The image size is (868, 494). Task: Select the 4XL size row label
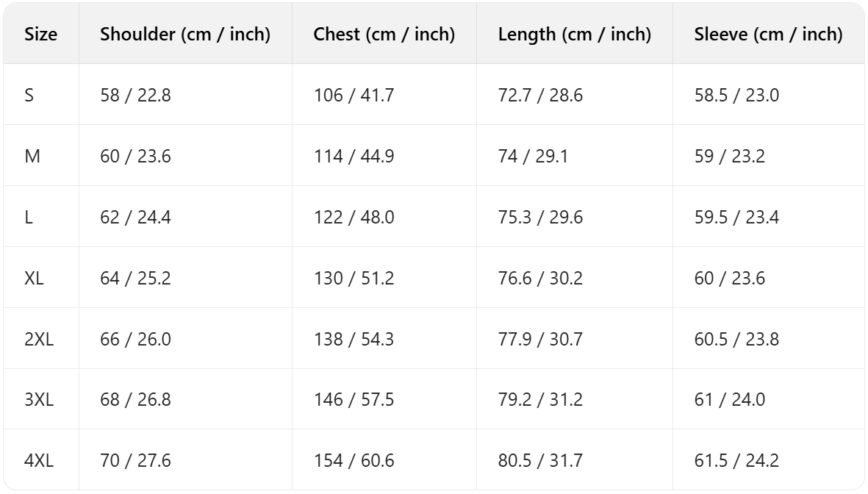tap(39, 461)
